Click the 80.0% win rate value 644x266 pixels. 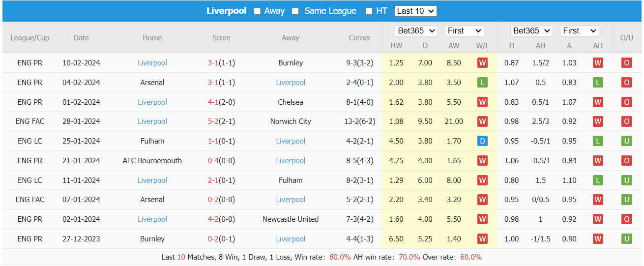[340, 257]
